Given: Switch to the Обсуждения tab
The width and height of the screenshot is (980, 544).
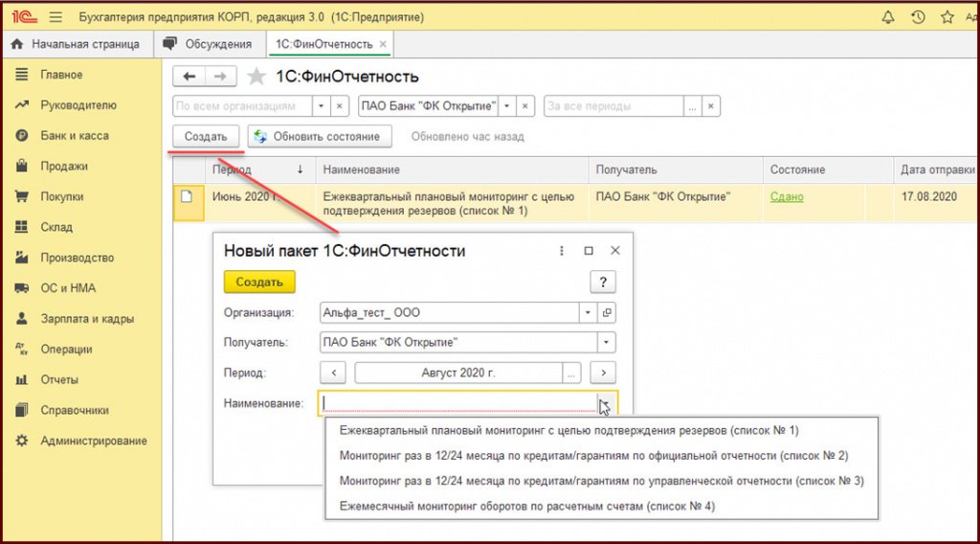Looking at the screenshot, I should (209, 44).
